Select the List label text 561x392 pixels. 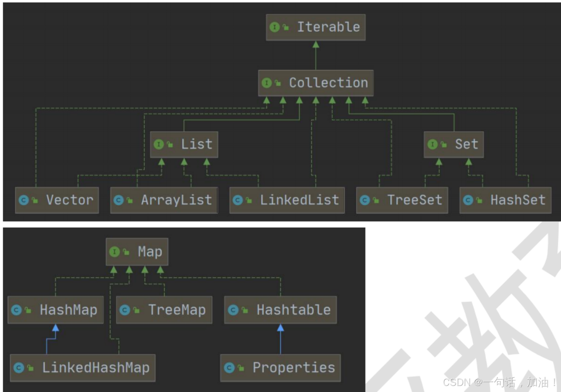point(197,144)
